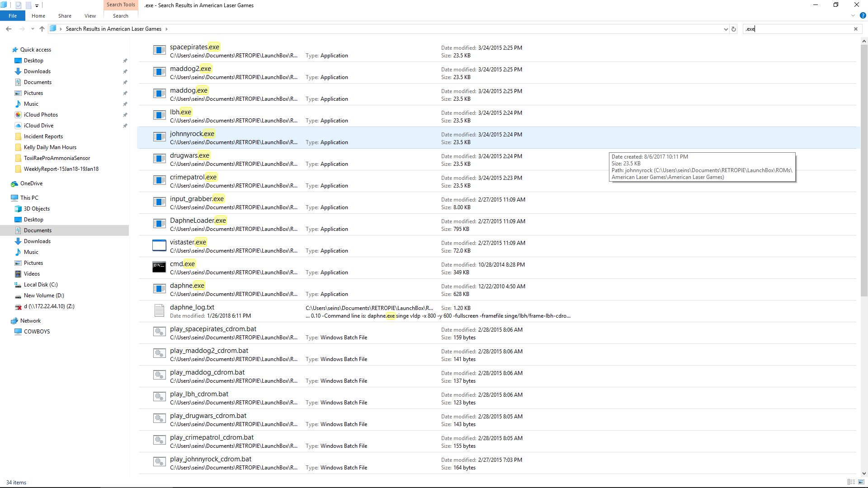The image size is (868, 488).
Task: Open Incident Reports folder
Action: click(43, 136)
